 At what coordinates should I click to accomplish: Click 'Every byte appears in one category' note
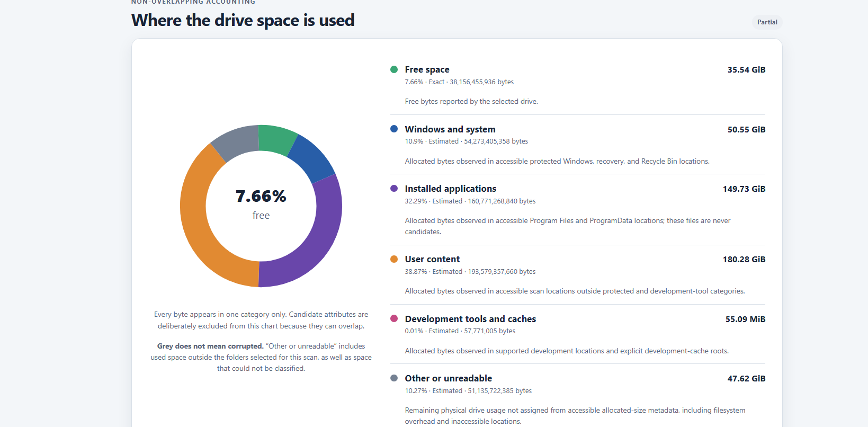tap(261, 320)
